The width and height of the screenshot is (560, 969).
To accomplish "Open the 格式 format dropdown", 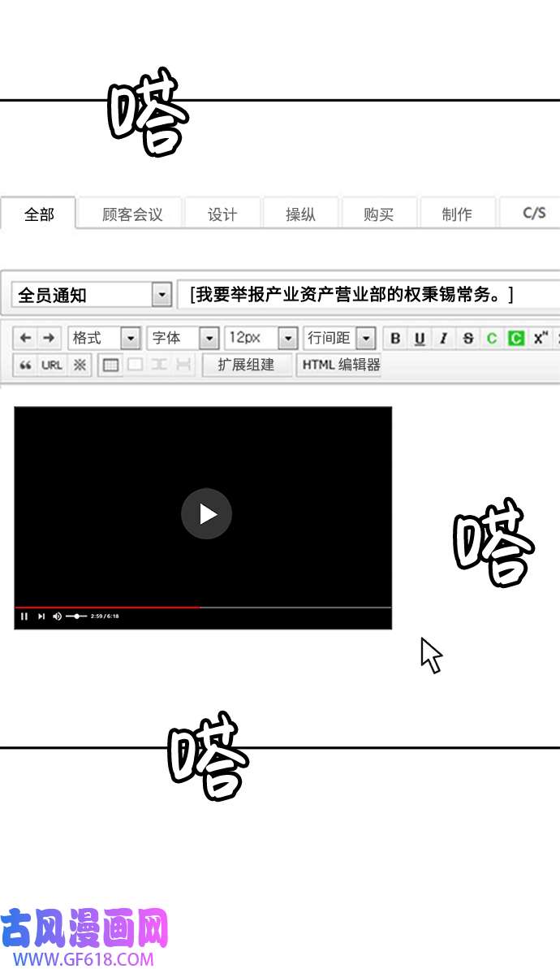I will (130, 338).
